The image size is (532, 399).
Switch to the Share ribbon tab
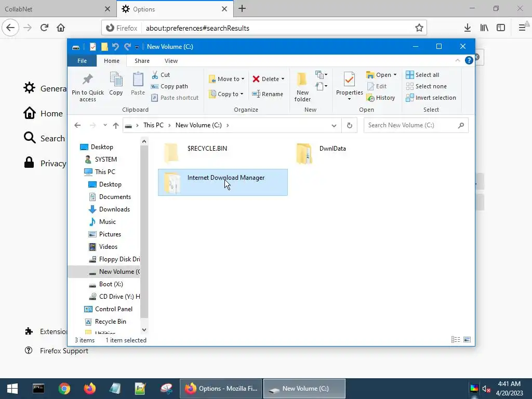[142, 61]
